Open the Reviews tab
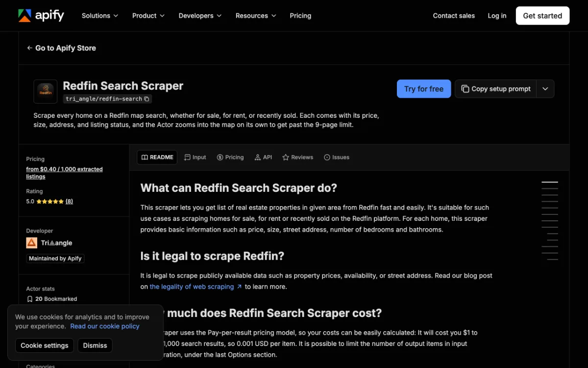This screenshot has height=368, width=588. [x=297, y=158]
